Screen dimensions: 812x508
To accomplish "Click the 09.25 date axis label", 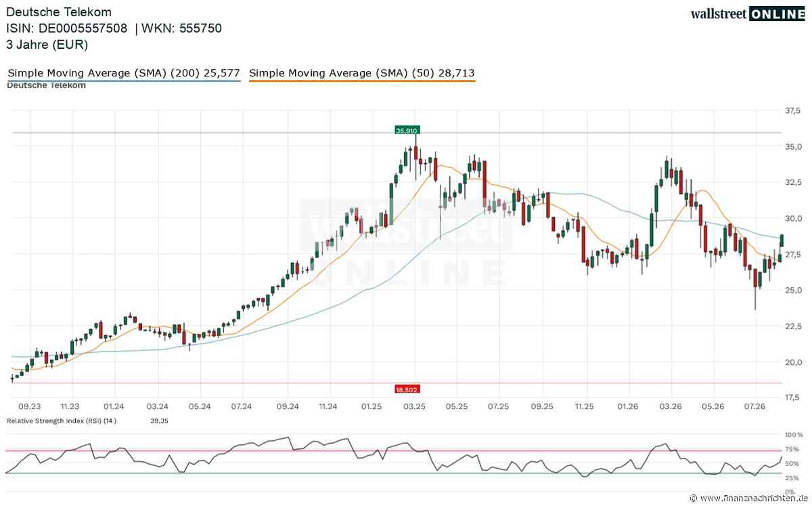I will [x=543, y=406].
